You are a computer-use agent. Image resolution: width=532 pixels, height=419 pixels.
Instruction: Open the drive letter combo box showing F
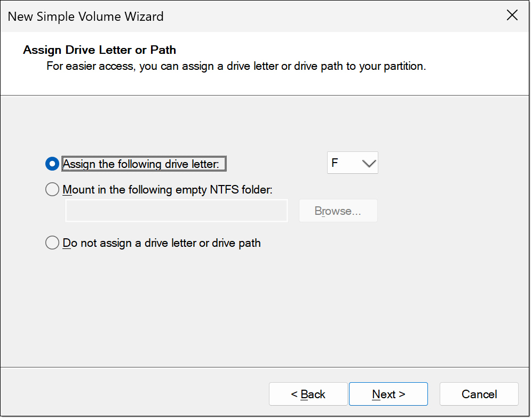click(x=352, y=163)
